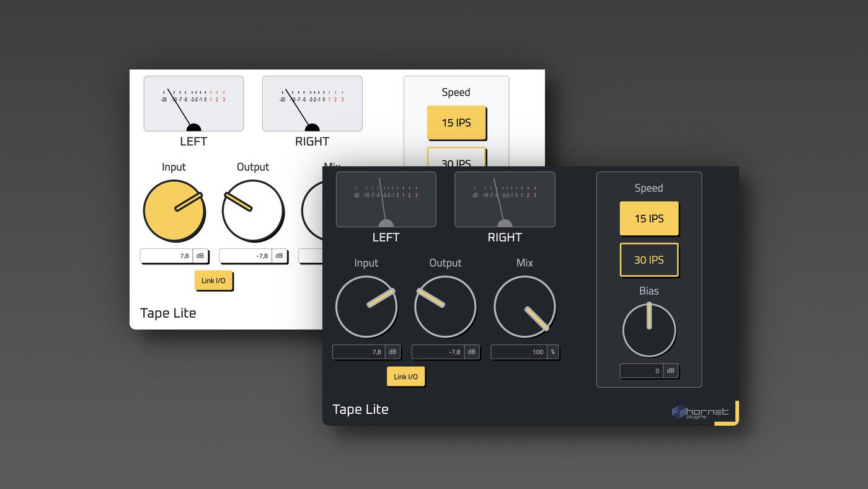This screenshot has height=489, width=868.
Task: Toggle Link I/O in the dark plugin
Action: point(406,377)
